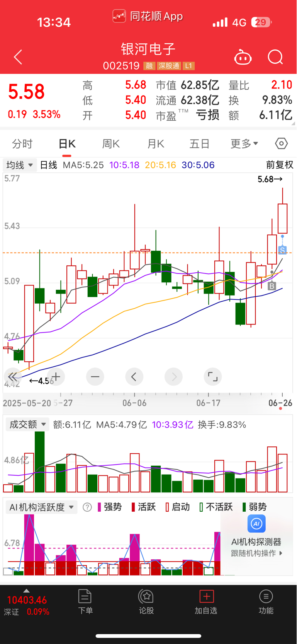Tap the 5.68 high price annotation

[270, 179]
